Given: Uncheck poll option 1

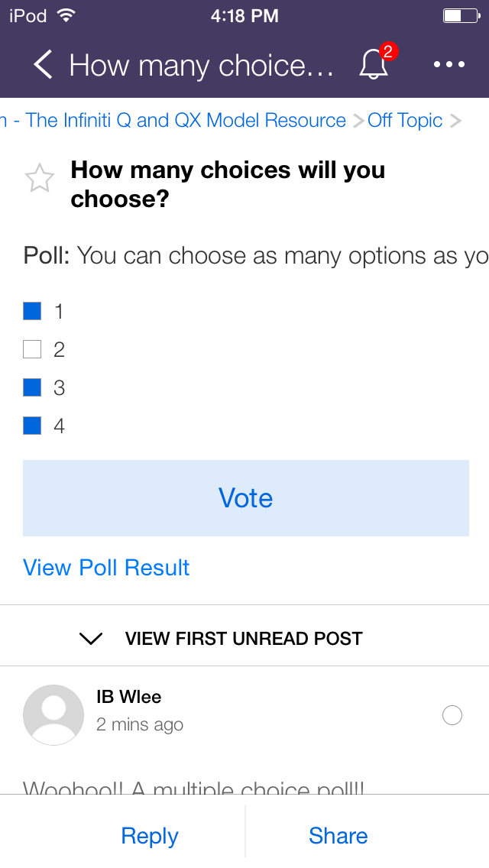Looking at the screenshot, I should point(32,311).
